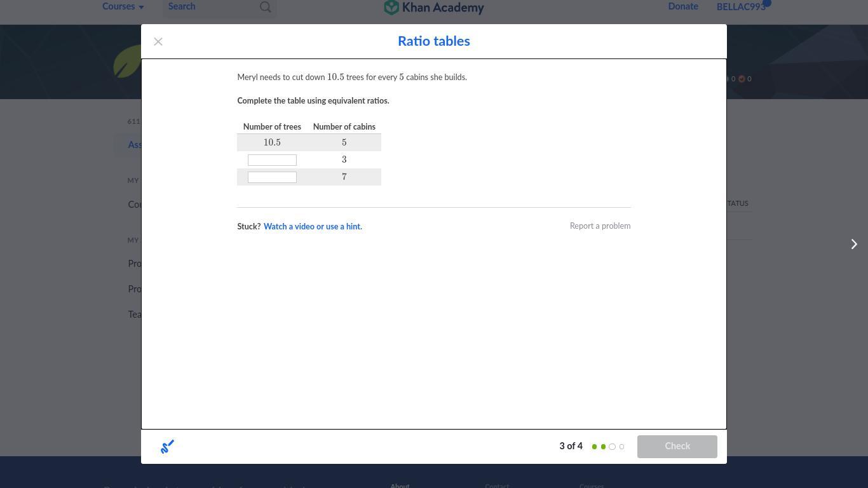Click the Check answer button
Screen dimensions: 868x488
pyautogui.click(x=677, y=447)
